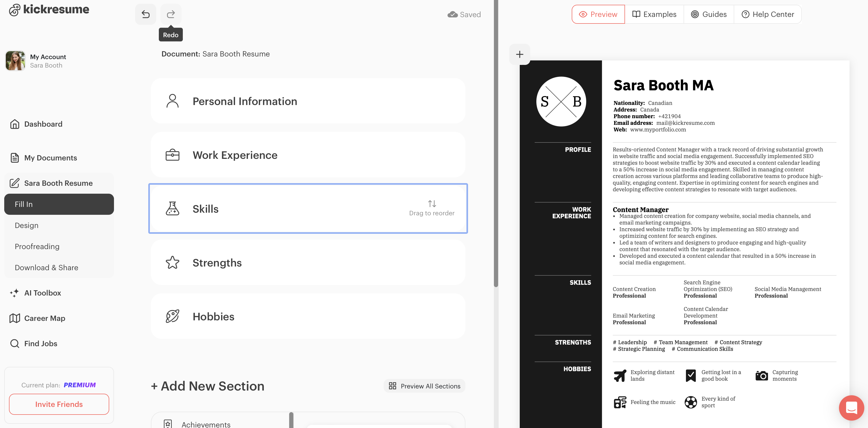Image resolution: width=868 pixels, height=428 pixels.
Task: Open AI Toolbox from the sidebar
Action: coord(42,293)
